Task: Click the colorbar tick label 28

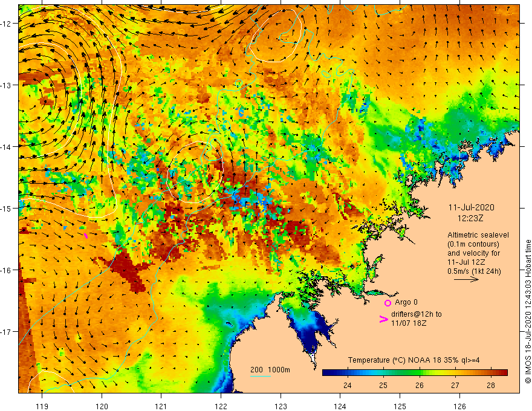Action: (x=491, y=385)
